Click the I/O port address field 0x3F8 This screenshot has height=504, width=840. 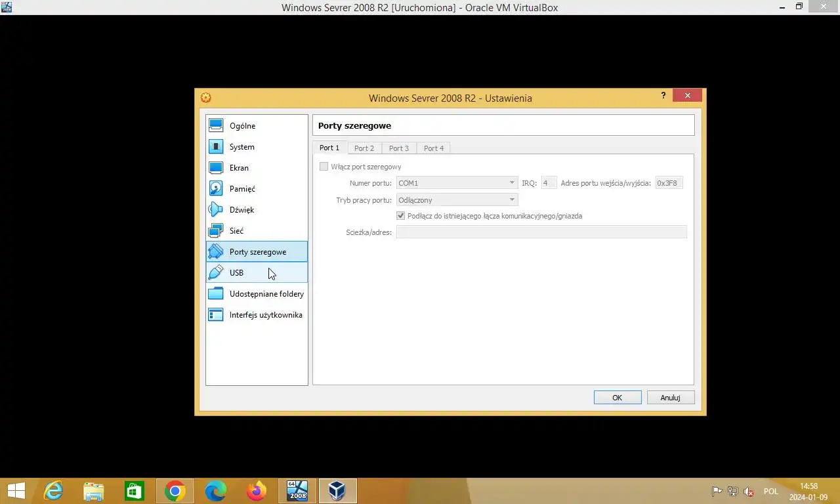669,183
